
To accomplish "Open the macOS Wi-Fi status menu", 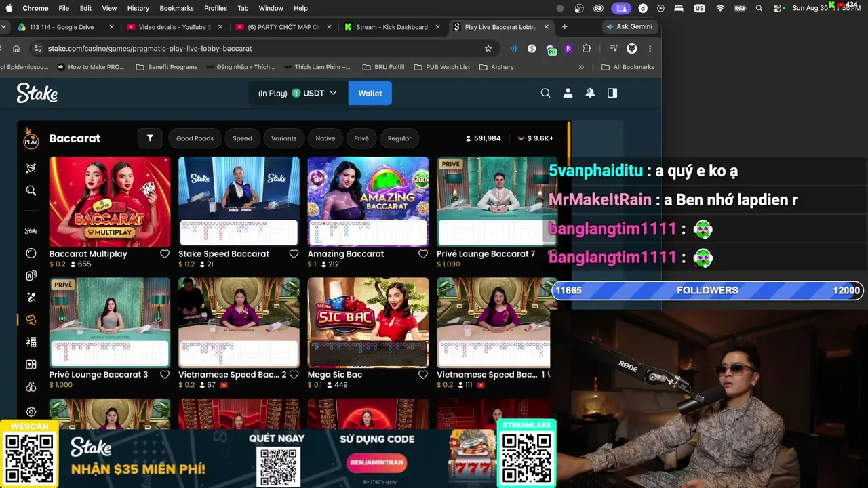I will pos(720,8).
